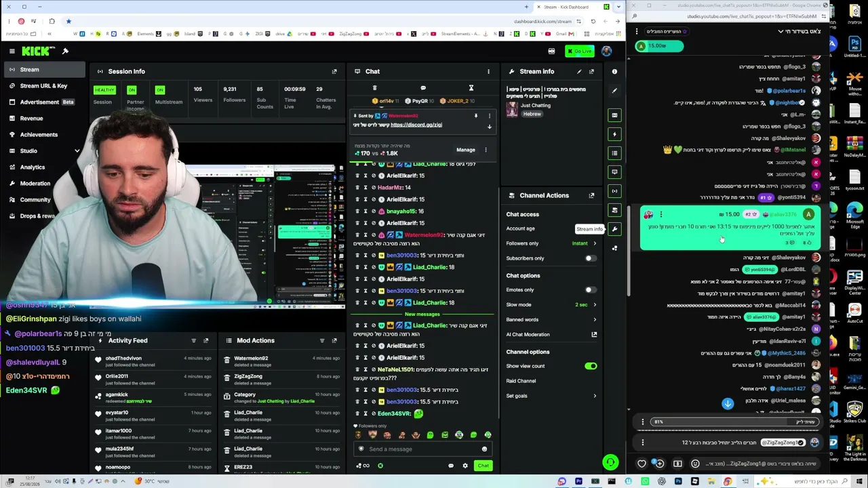Screen dimensions: 868x488
Task: Open chat settings gear below the message box
Action: point(465,466)
